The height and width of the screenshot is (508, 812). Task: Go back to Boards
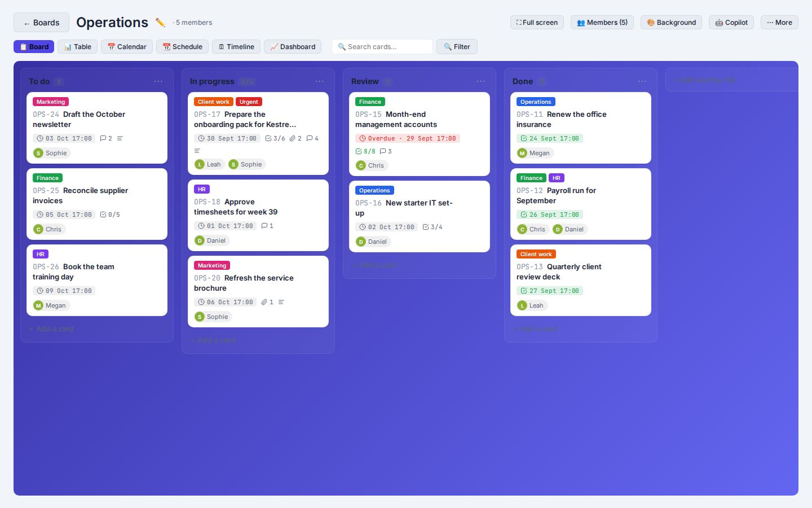(41, 23)
